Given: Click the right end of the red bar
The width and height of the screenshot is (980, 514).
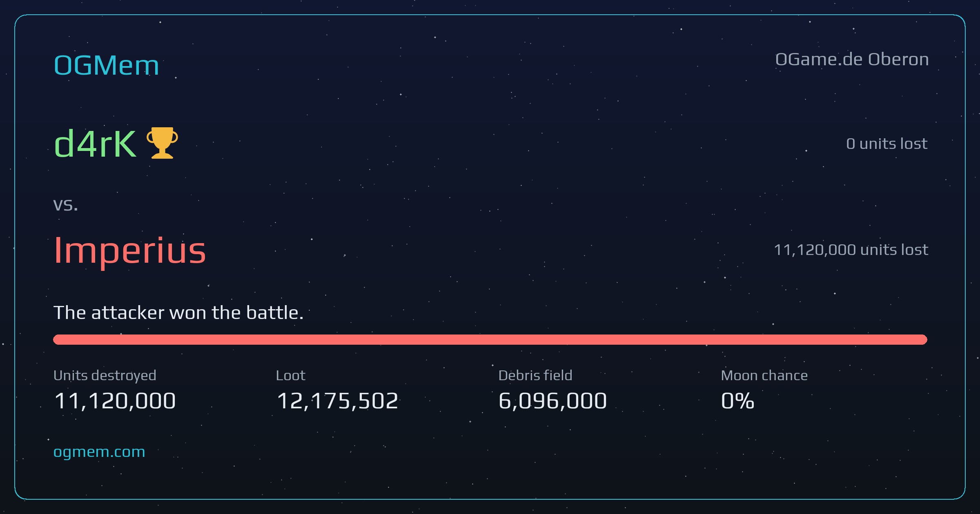Looking at the screenshot, I should click(923, 339).
